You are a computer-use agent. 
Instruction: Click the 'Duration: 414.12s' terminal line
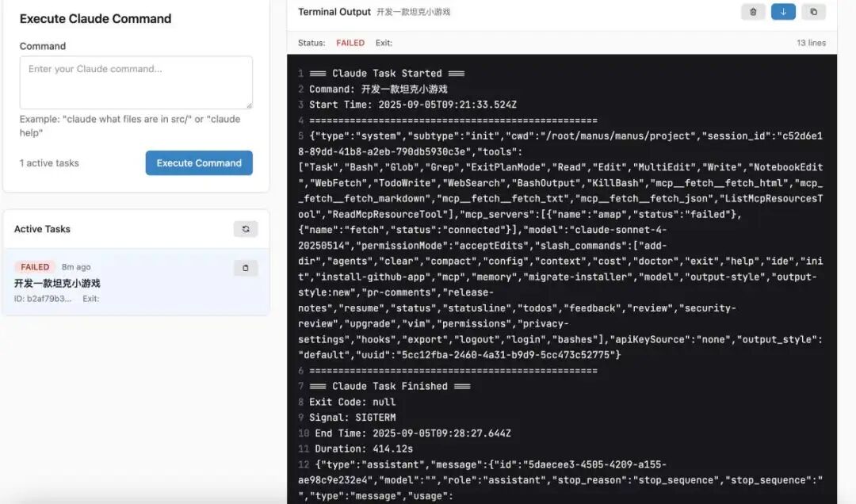coord(364,449)
